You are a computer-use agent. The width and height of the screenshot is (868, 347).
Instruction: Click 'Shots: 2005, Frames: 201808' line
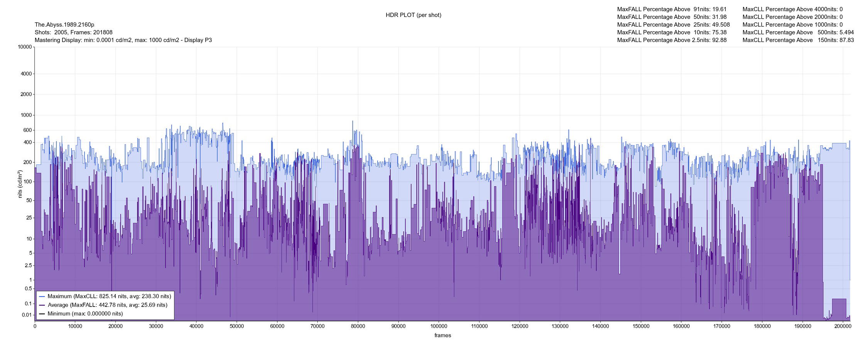[x=74, y=32]
